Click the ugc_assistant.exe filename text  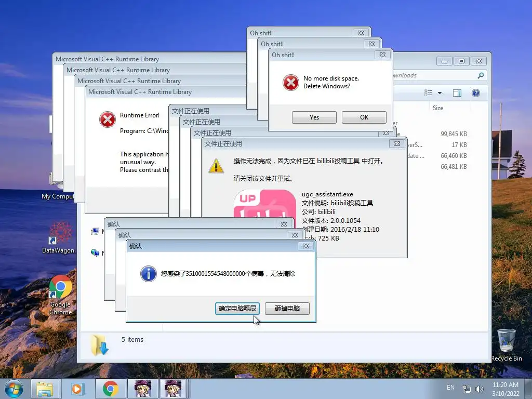[327, 194]
